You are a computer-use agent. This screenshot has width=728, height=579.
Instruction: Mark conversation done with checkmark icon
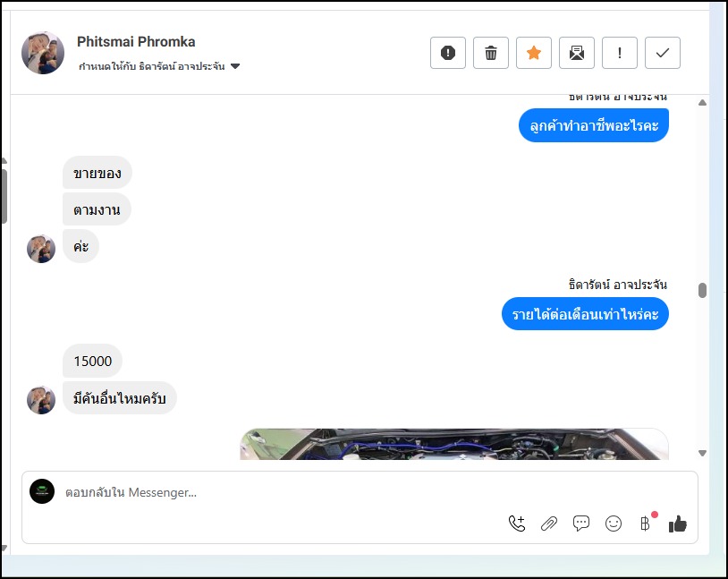pos(663,53)
